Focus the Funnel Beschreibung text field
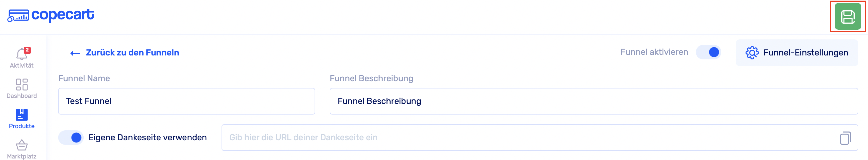Viewport: 868px width, 160px height. point(593,101)
